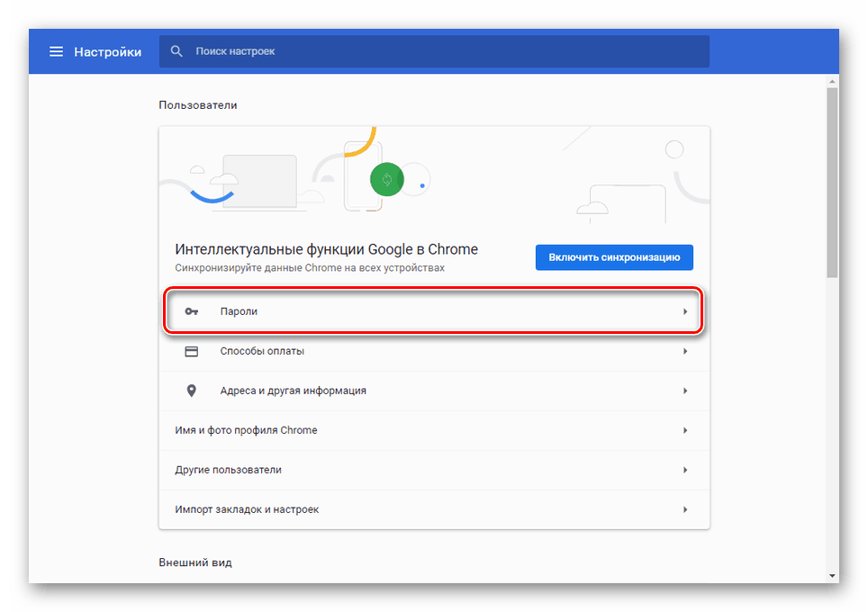Click the credit card payment icon
Viewport: 868px width, 612px height.
click(x=192, y=351)
